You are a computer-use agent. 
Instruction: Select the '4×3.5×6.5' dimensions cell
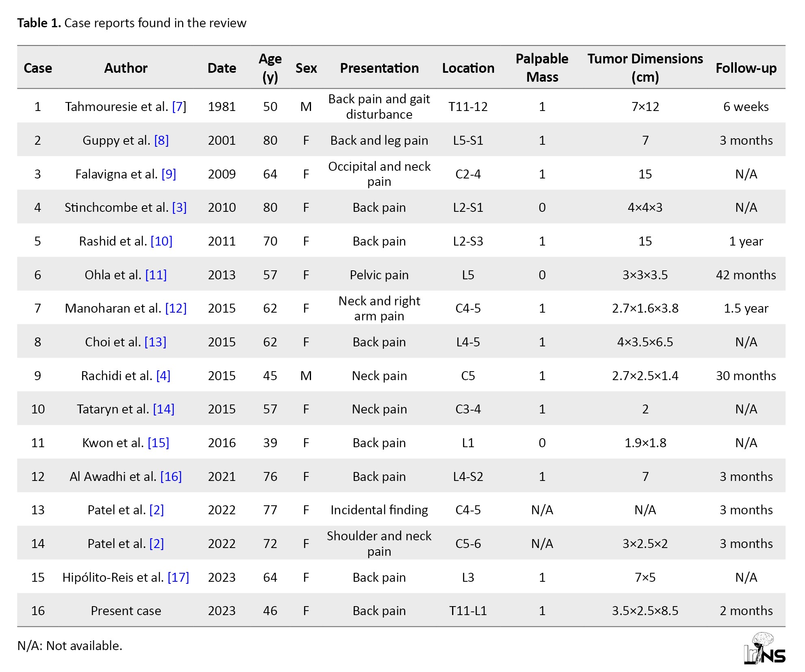(645, 342)
